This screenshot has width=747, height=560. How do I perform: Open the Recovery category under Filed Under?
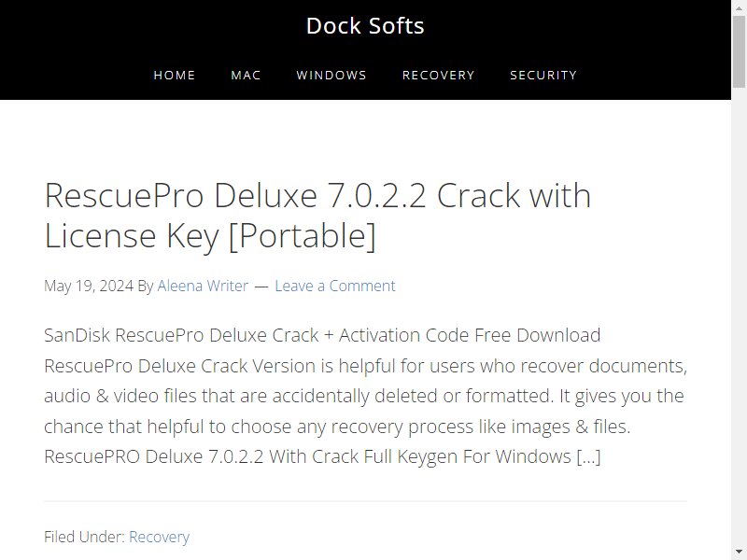click(x=159, y=537)
